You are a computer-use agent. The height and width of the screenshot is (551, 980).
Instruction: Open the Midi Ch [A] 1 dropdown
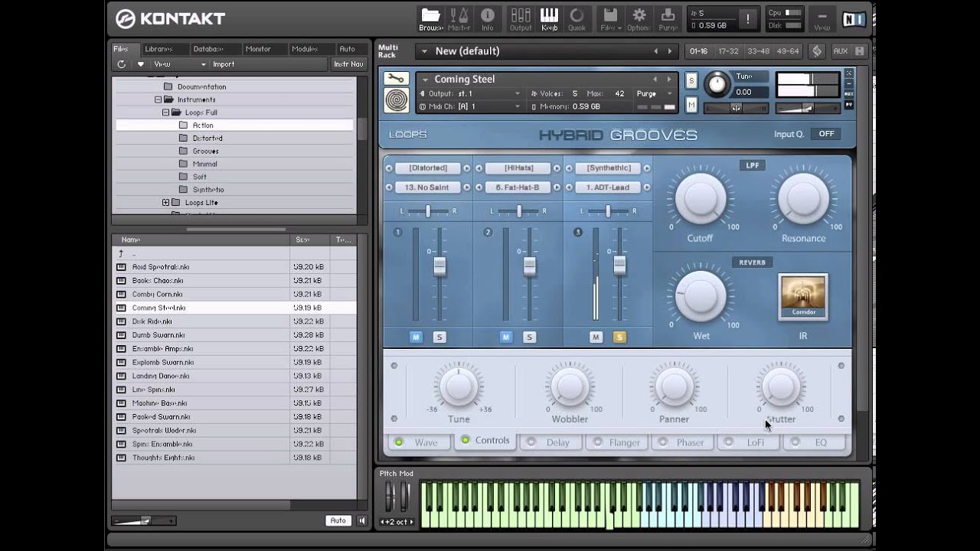469,106
